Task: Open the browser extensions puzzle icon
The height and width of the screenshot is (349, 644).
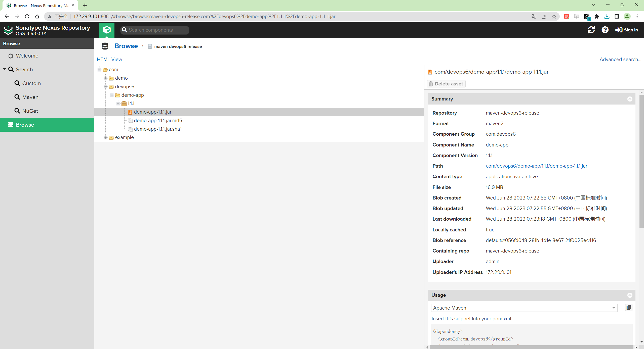Action: click(597, 16)
